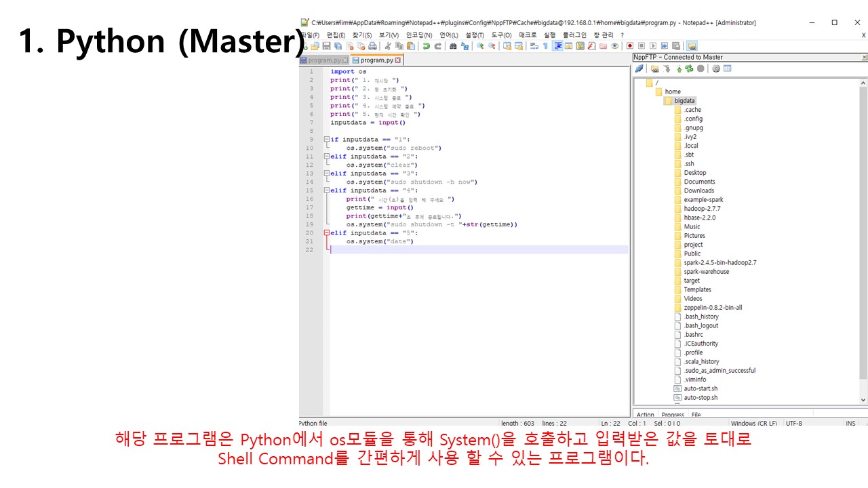Viewport: 868px width, 488px height.
Task: Open the 편집(E) menu
Action: 336,35
